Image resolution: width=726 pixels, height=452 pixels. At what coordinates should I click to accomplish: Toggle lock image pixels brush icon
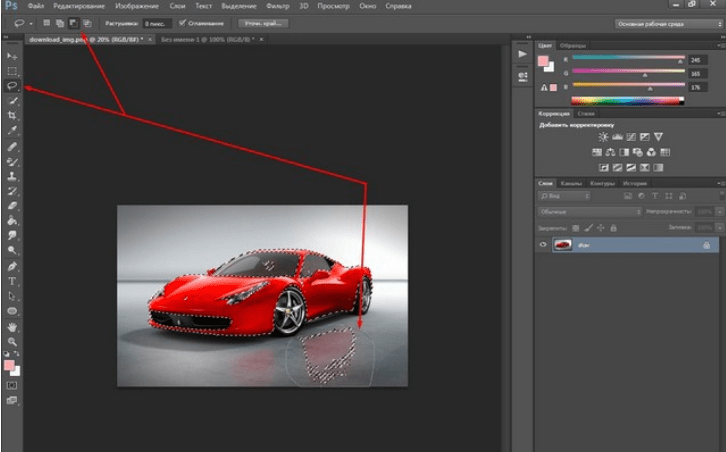[x=588, y=228]
